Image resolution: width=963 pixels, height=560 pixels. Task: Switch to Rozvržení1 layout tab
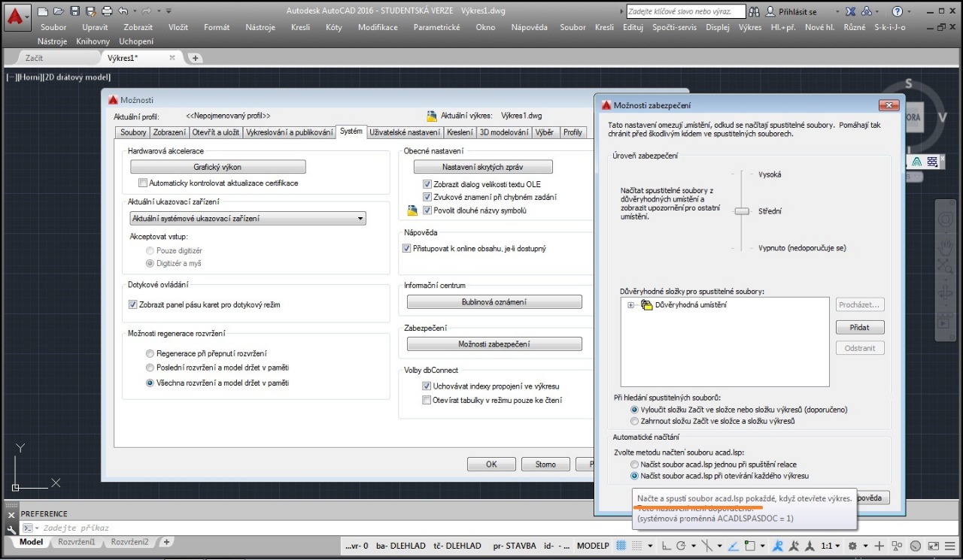click(77, 542)
